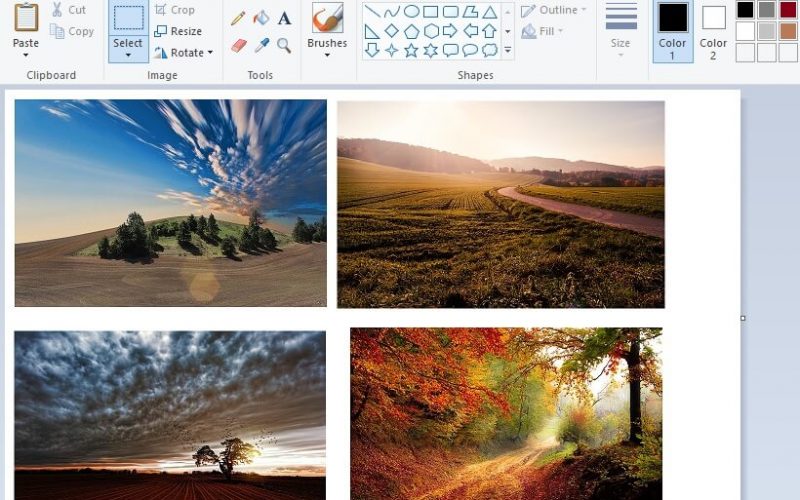Activate Color 2 background color

click(713, 32)
